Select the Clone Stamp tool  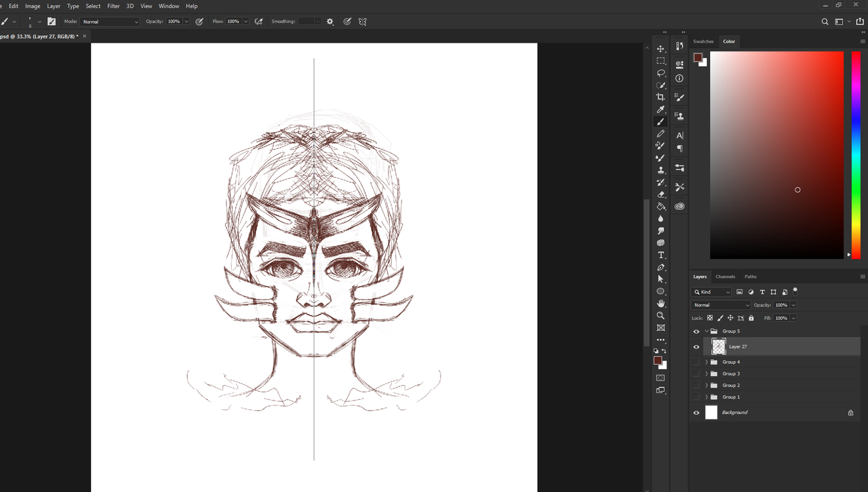(660, 170)
